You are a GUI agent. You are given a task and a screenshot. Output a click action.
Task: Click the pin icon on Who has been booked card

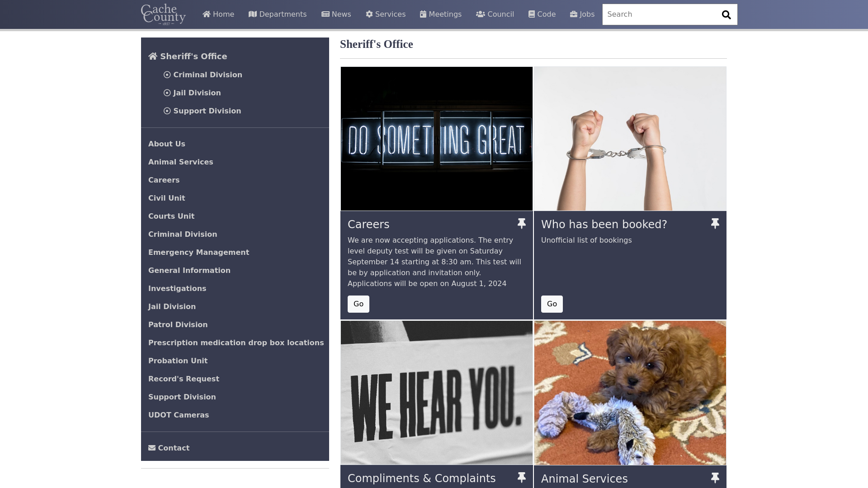[x=715, y=224]
